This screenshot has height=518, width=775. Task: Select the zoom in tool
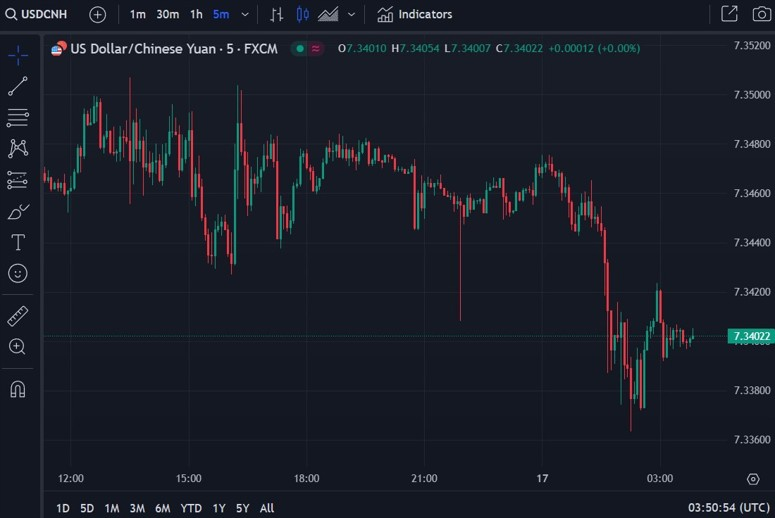click(x=18, y=346)
